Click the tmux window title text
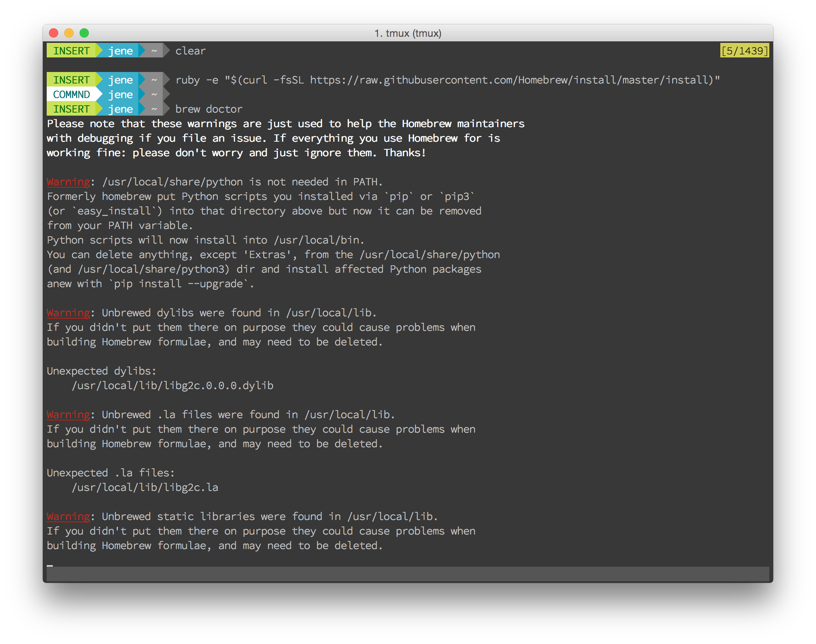Viewport: 816px width, 644px height. pos(408,33)
